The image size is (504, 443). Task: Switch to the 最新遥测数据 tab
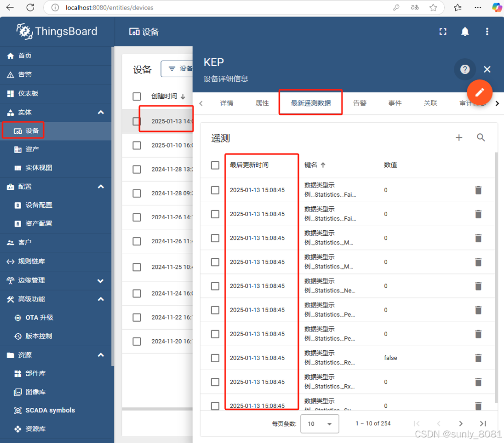[311, 103]
